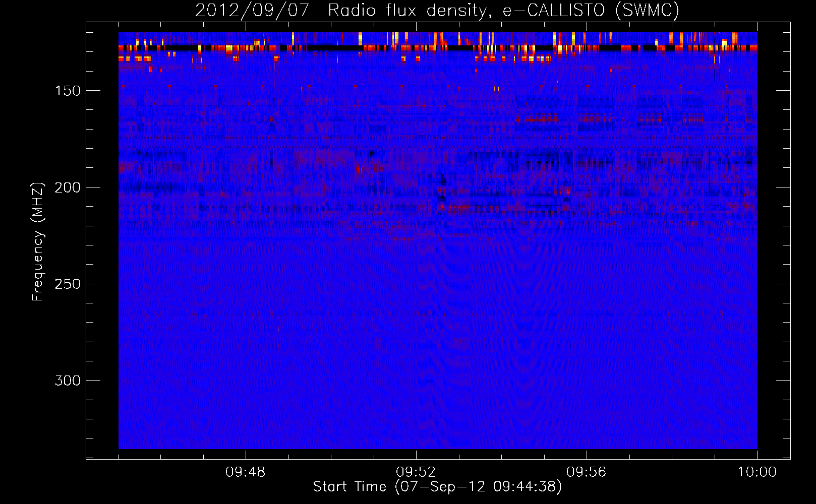Screen dimensions: 816x504
Task: Click the 10:00 time tick label
Action: [x=757, y=472]
